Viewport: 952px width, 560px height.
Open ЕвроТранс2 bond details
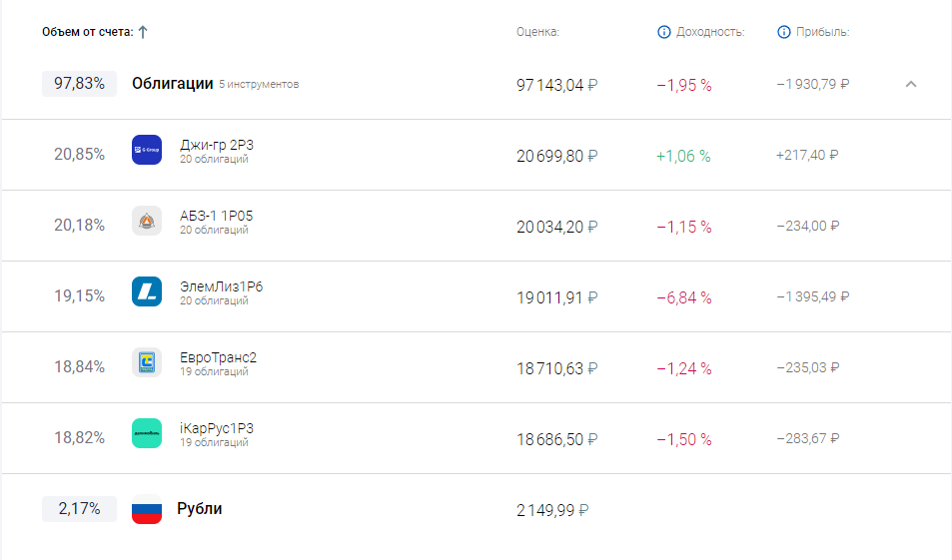[x=218, y=357]
